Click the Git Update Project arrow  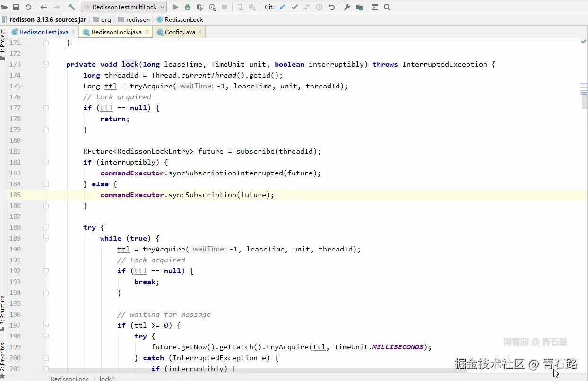[x=282, y=7]
